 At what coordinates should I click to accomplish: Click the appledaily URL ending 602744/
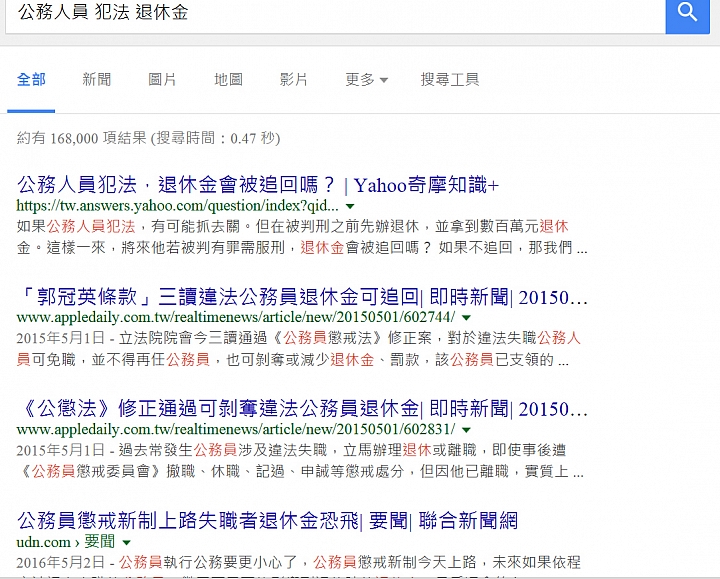(236, 317)
